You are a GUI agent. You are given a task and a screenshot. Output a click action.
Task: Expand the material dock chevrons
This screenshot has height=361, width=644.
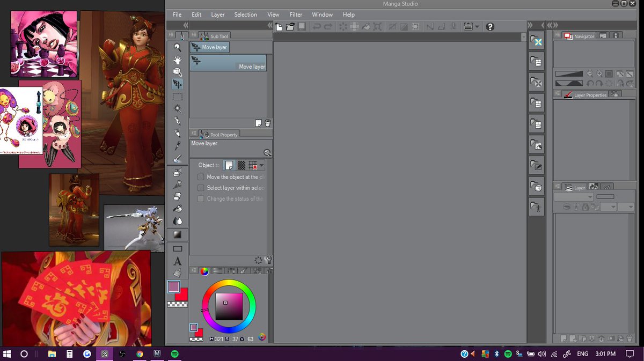531,26
